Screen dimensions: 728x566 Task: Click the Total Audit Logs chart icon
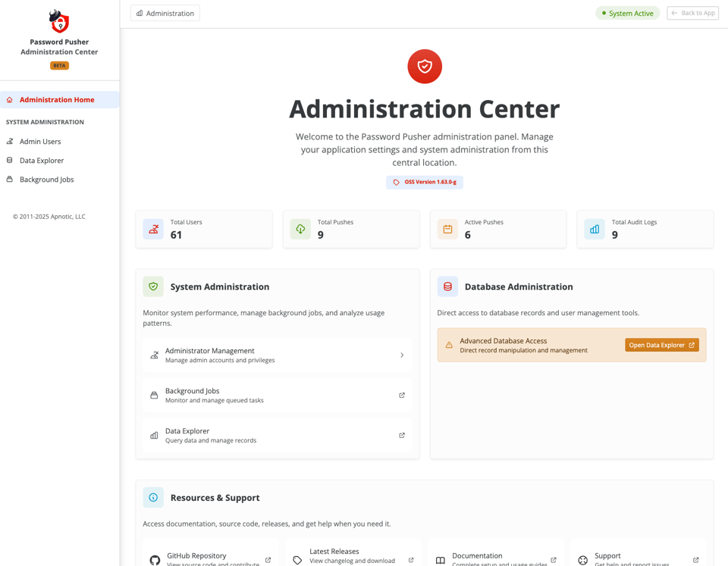[x=594, y=229]
